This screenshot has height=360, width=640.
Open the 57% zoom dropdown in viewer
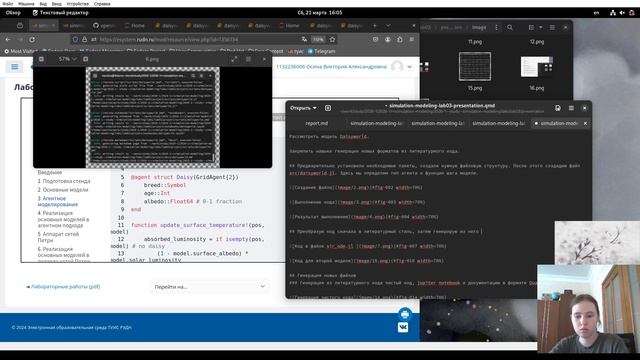tap(67, 59)
